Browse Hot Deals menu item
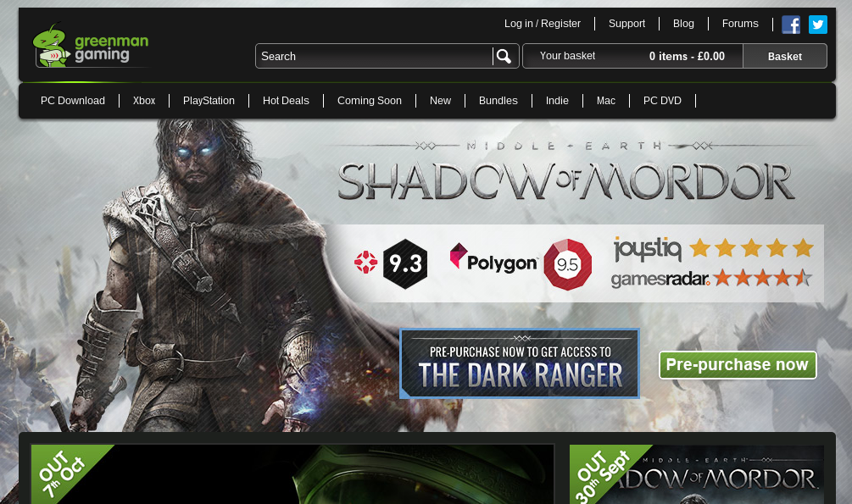 click(286, 101)
